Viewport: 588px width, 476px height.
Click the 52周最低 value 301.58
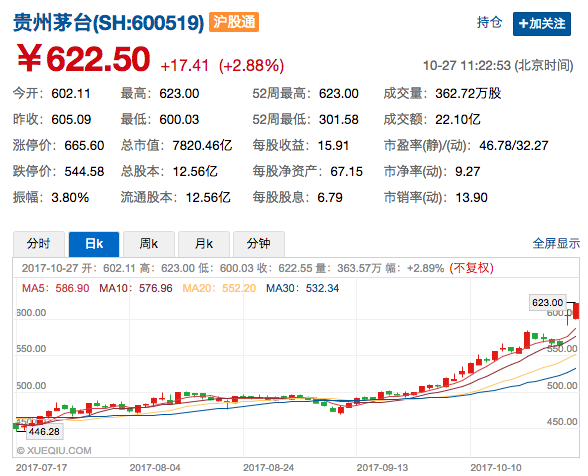point(339,120)
